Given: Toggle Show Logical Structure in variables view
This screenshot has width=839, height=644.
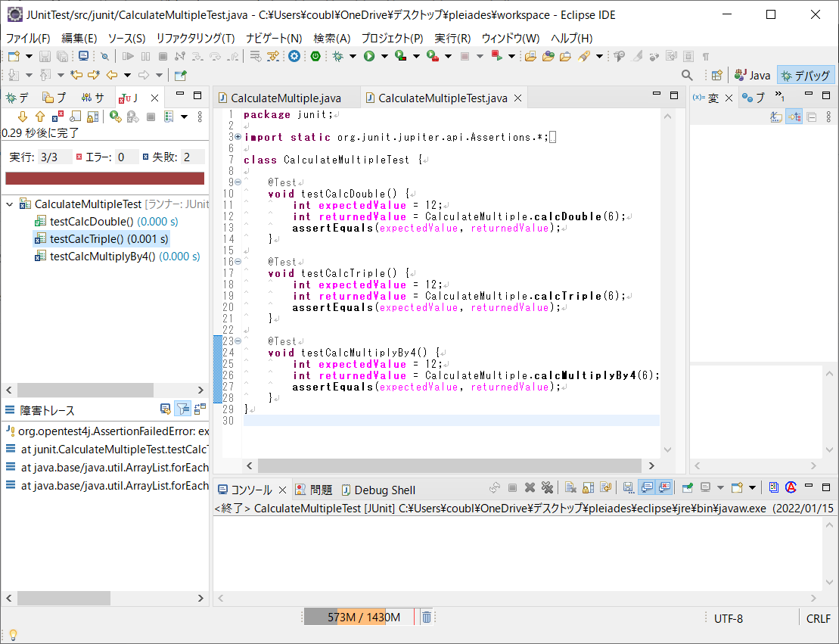Looking at the screenshot, I should click(x=794, y=117).
